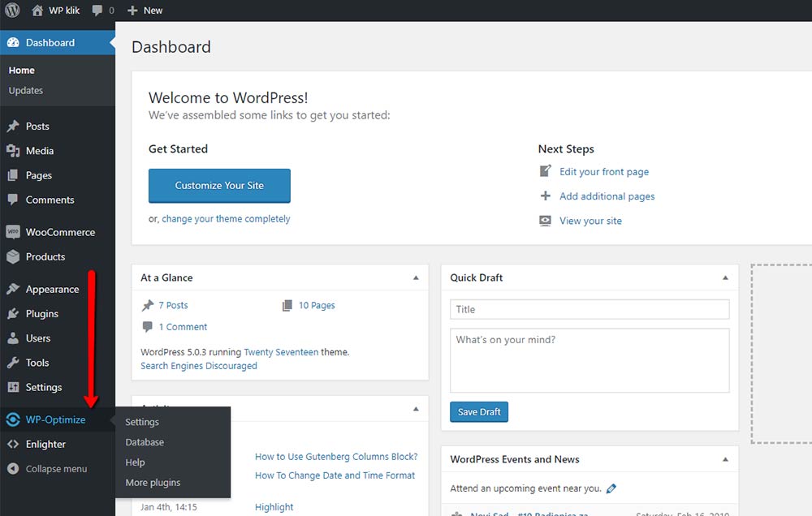Open the WooCommerce menu
812x516 pixels.
click(58, 232)
